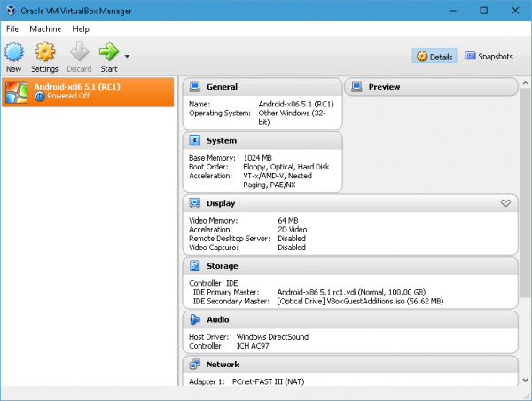Screen dimensions: 532x401
Task: Click 'Floppy, Optical, Hard Disk' boot order
Action: coord(286,167)
